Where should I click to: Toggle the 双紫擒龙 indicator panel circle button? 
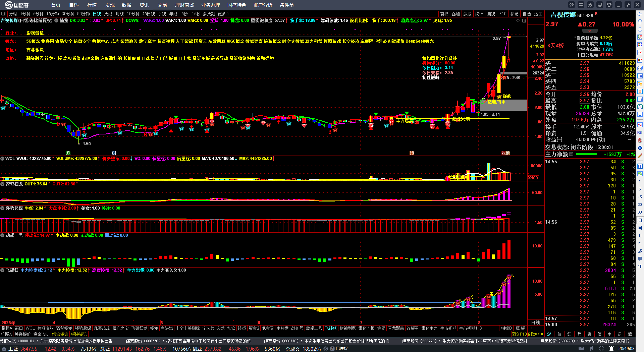tap(2, 184)
